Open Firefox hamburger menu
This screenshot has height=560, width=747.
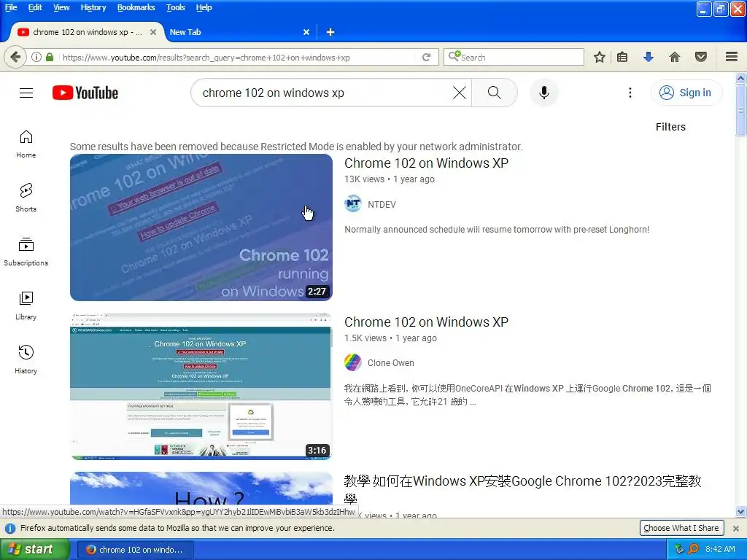coord(732,57)
